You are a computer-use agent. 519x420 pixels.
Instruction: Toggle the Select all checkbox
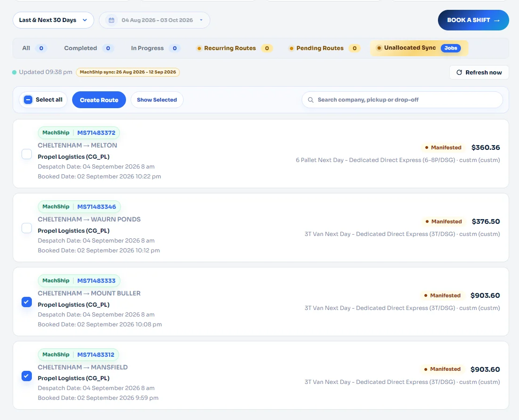(28, 100)
